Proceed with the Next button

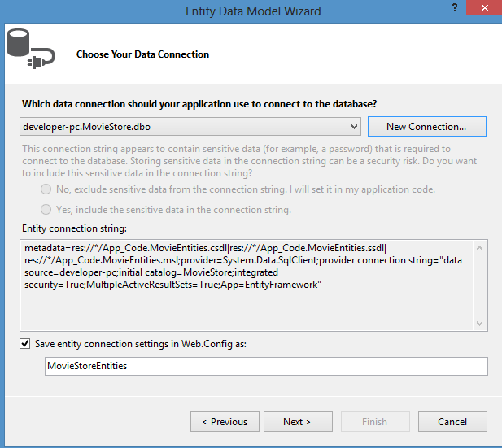pos(296,422)
